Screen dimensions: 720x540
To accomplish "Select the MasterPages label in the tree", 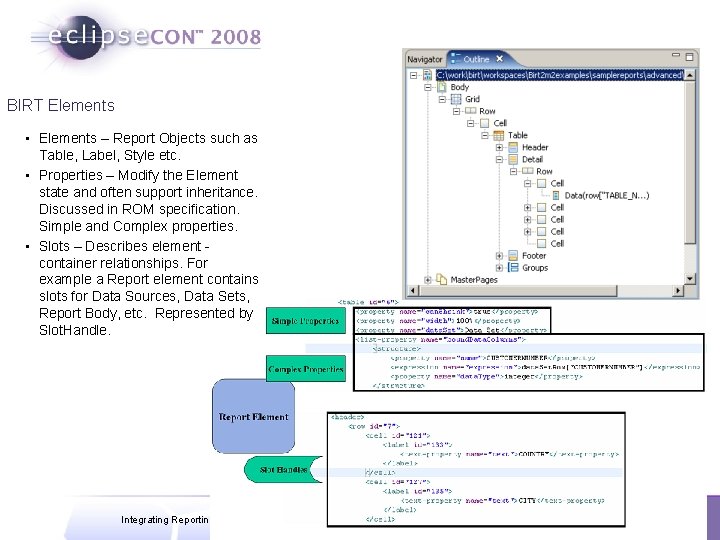I will 473,280.
